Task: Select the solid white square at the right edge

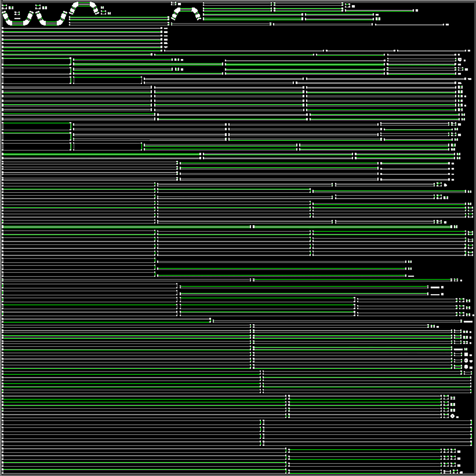Action: point(466,354)
